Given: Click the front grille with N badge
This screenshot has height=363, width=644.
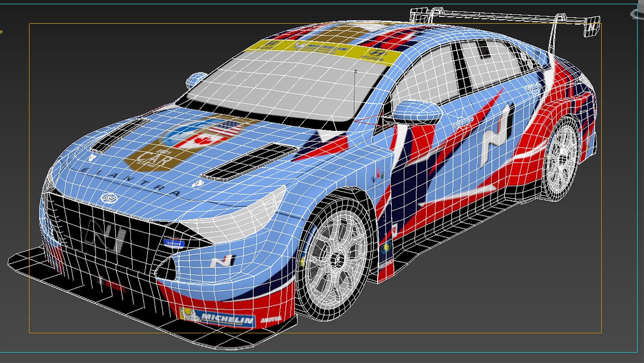Looking at the screenshot, I should pos(111,232).
